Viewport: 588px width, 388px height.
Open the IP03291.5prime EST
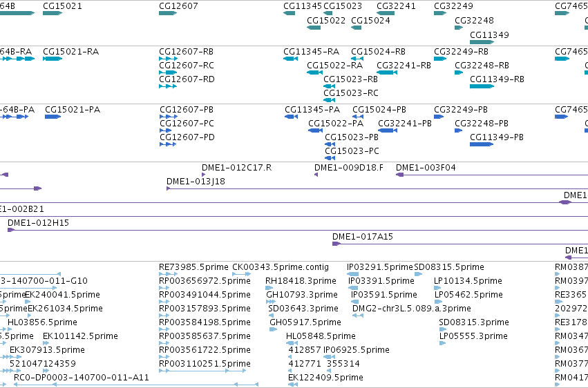[352, 274]
